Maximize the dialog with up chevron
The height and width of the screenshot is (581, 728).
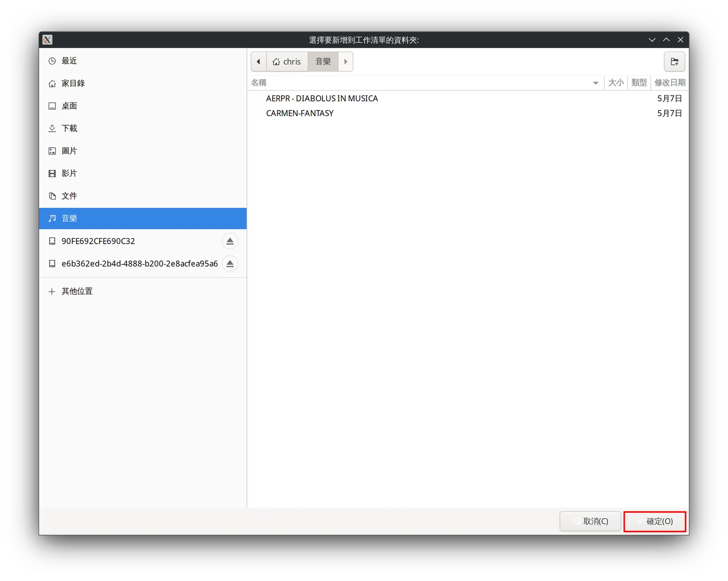(x=666, y=40)
